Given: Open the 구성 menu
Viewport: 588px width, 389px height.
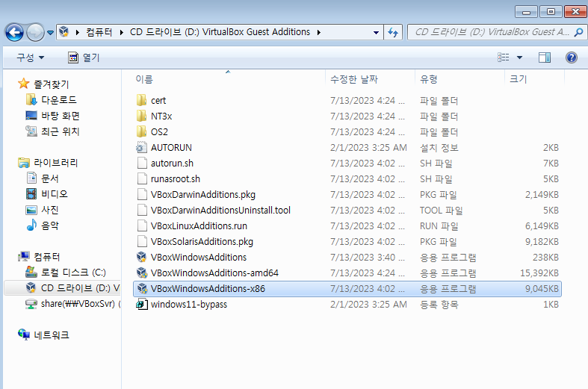Looking at the screenshot, I should (x=31, y=57).
